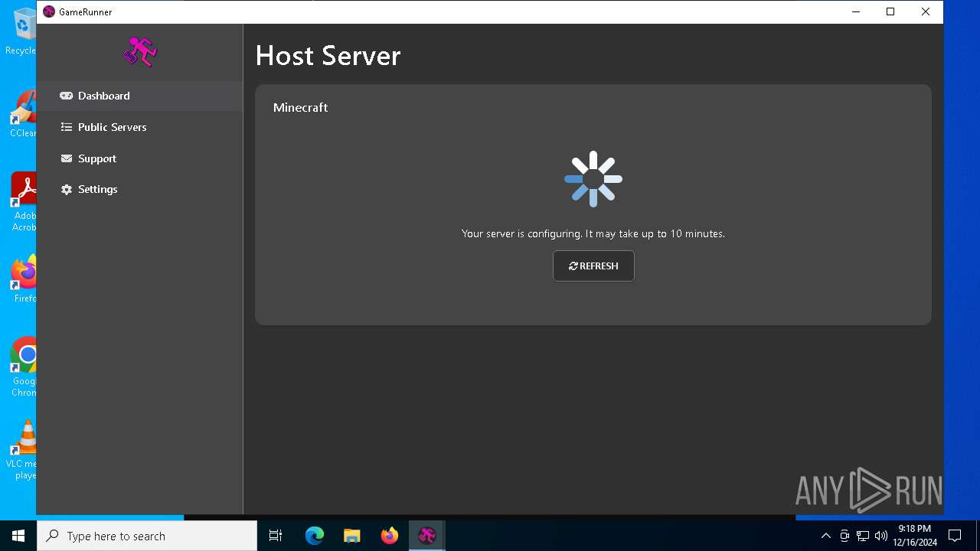Click the list icon beside Public Servers

(67, 127)
